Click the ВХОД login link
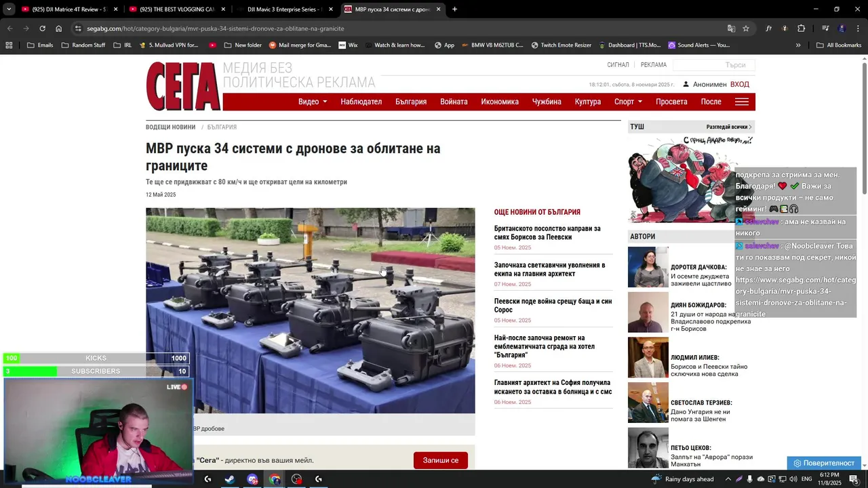Image resolution: width=868 pixels, height=488 pixels. point(740,84)
